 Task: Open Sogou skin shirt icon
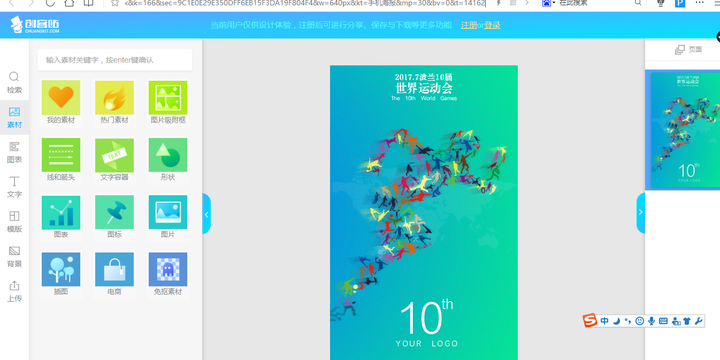pos(686,321)
